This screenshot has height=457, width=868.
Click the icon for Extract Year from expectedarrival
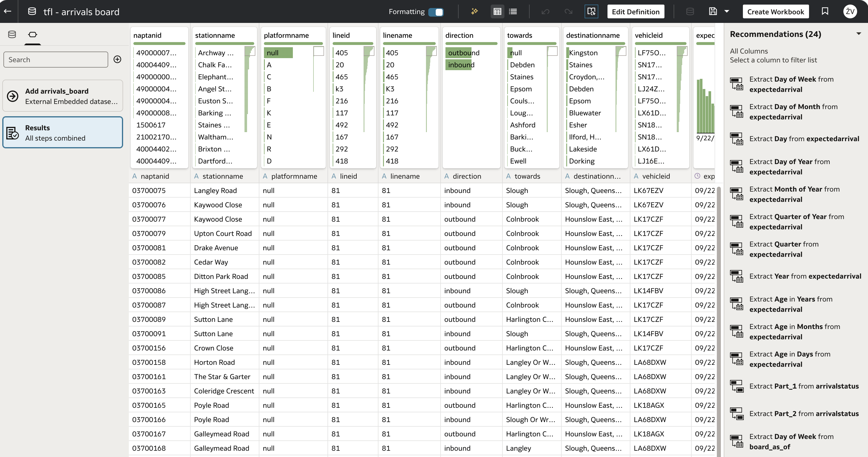(x=737, y=276)
